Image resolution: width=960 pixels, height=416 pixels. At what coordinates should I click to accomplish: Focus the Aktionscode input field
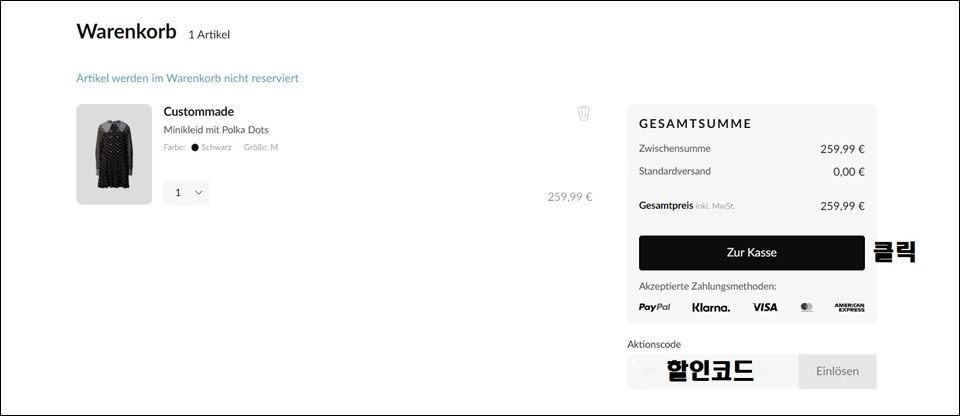coord(713,371)
